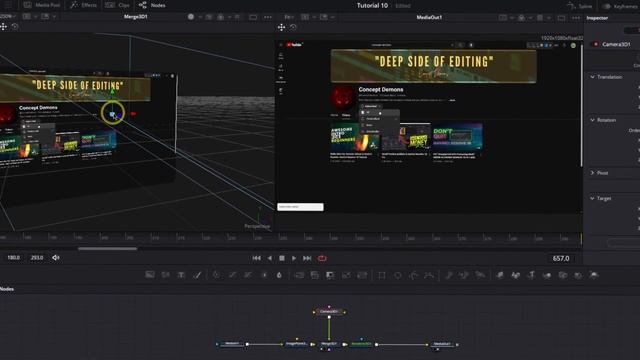Click the render start field 180.0
Screen dimensions: 640x360
click(x=13, y=258)
